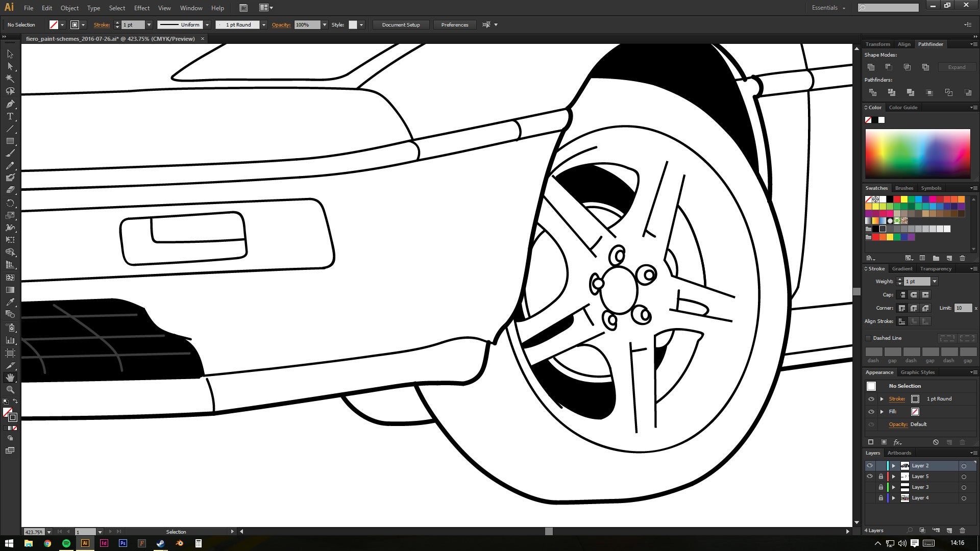Choose the Round Join corner option

(914, 308)
